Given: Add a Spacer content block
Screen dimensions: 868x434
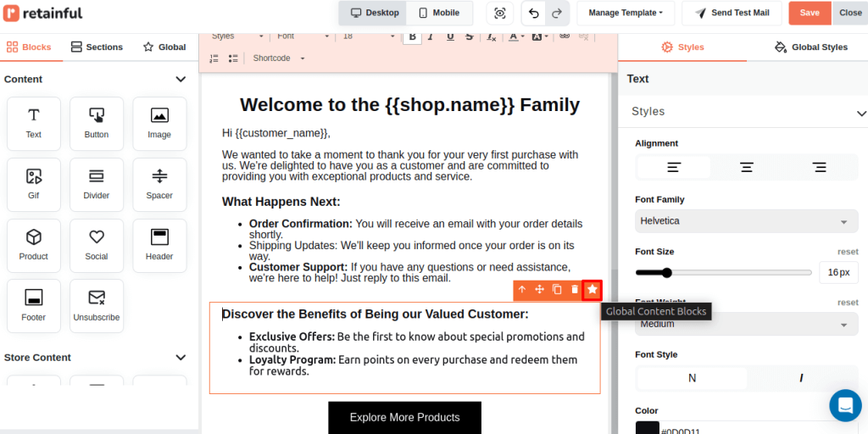Looking at the screenshot, I should 159,184.
